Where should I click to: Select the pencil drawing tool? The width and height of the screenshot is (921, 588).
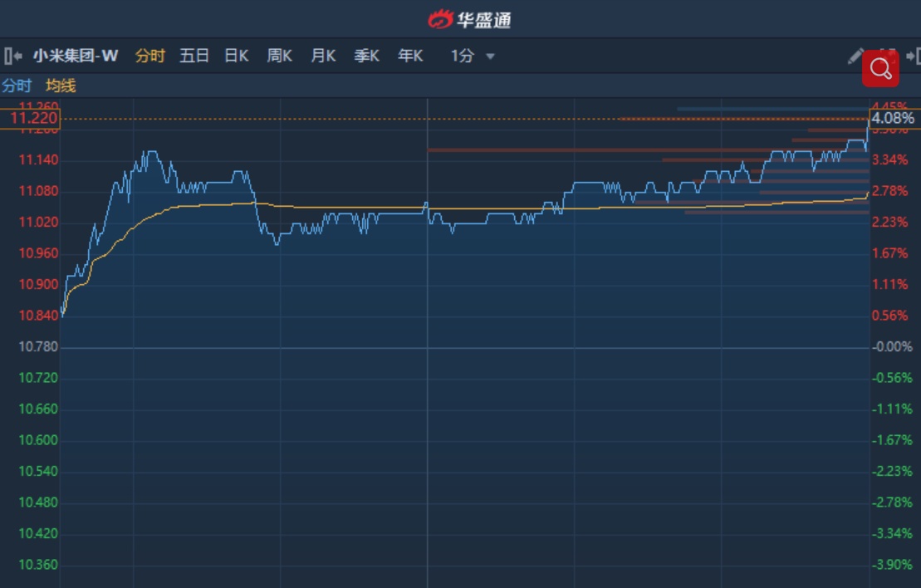(855, 56)
